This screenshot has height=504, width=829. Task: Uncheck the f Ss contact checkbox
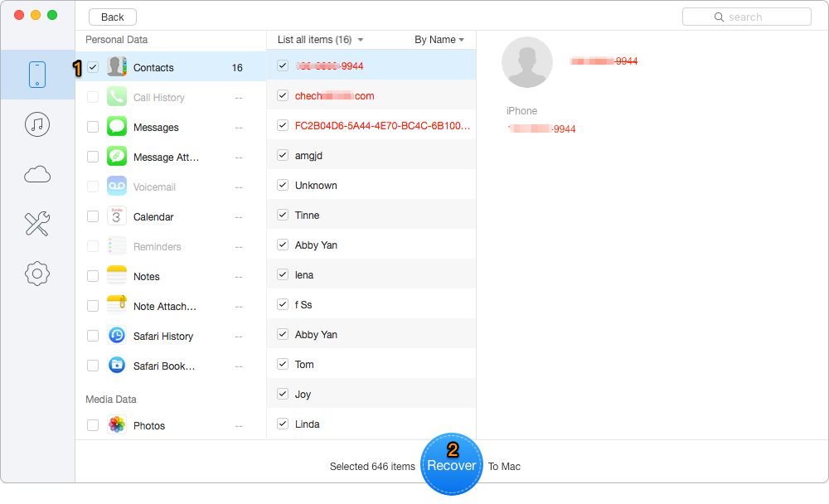tap(283, 304)
